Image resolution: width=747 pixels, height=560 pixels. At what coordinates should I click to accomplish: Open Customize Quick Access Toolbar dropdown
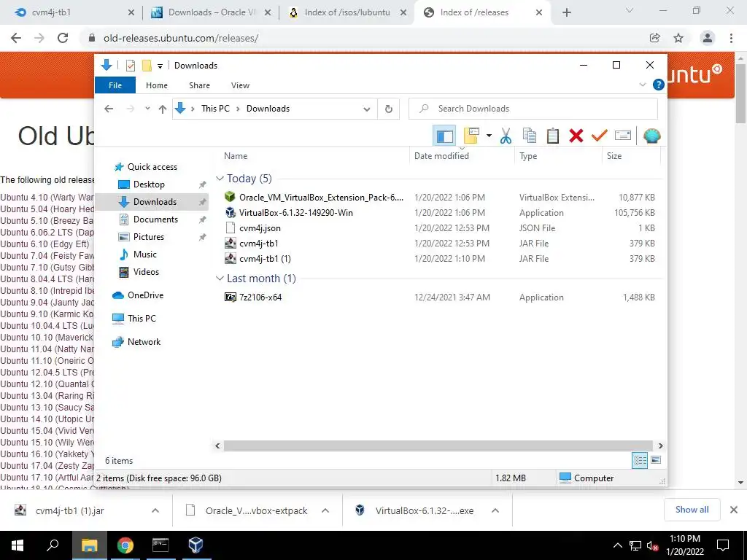pos(160,66)
